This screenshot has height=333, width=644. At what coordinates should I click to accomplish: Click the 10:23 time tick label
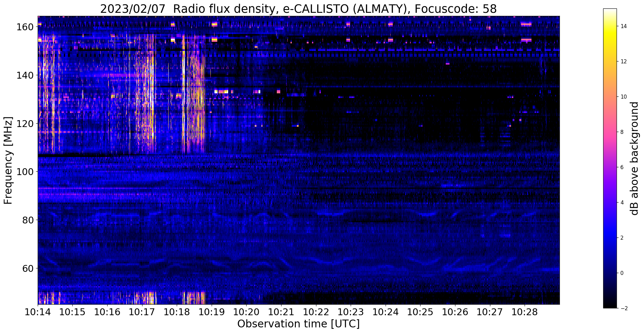351,312
